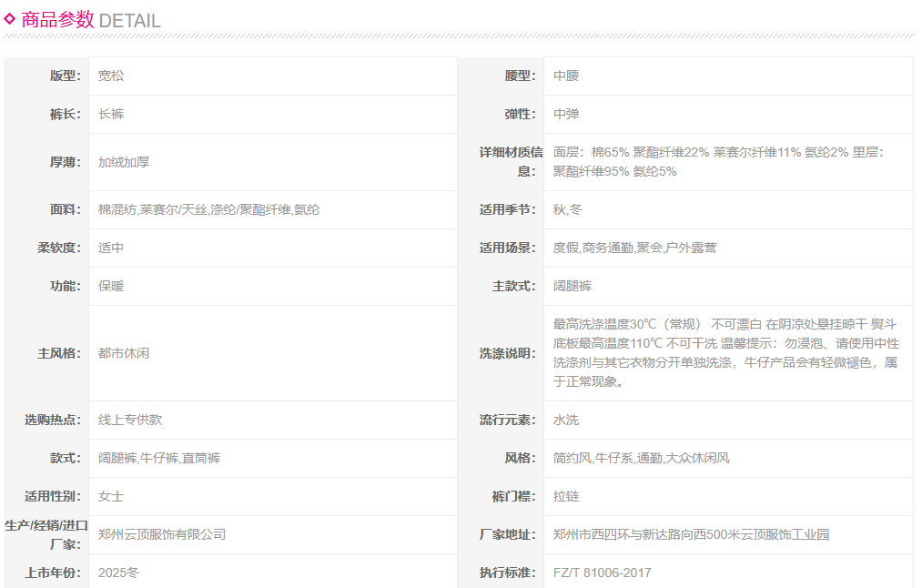Select the 中弹 elasticity value
Image resolution: width=922 pixels, height=588 pixels.
point(566,114)
